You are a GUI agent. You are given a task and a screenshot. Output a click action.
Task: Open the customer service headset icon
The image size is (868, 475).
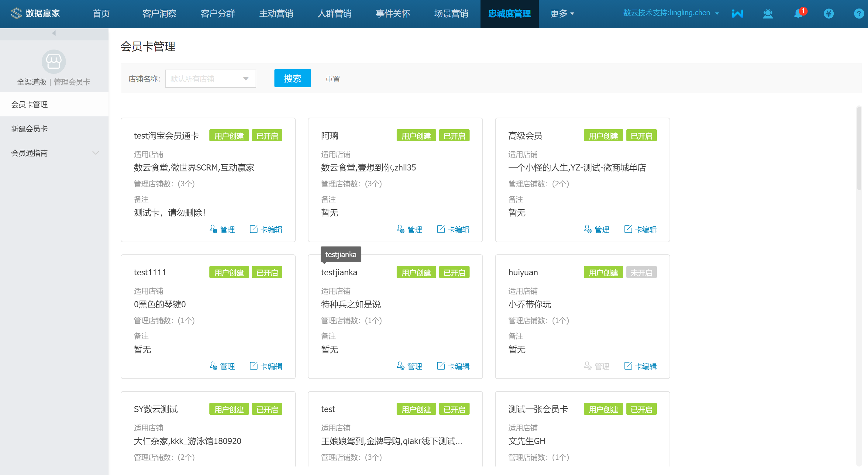tap(768, 13)
